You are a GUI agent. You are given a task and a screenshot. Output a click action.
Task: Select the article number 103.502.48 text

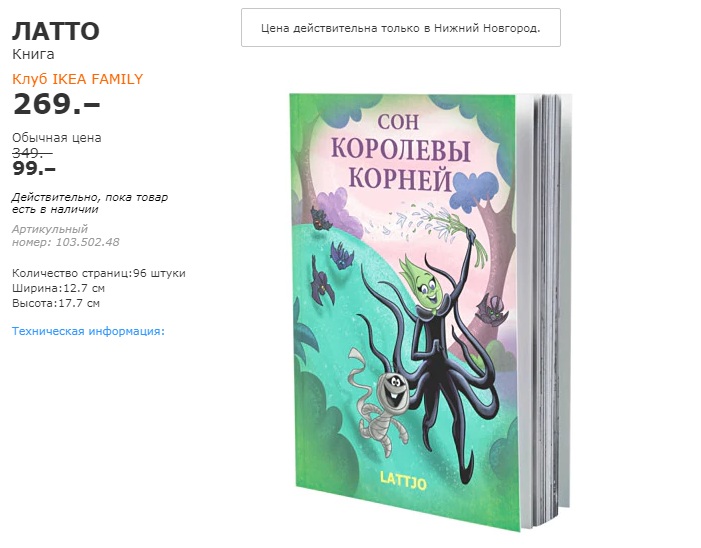pyautogui.click(x=65, y=236)
